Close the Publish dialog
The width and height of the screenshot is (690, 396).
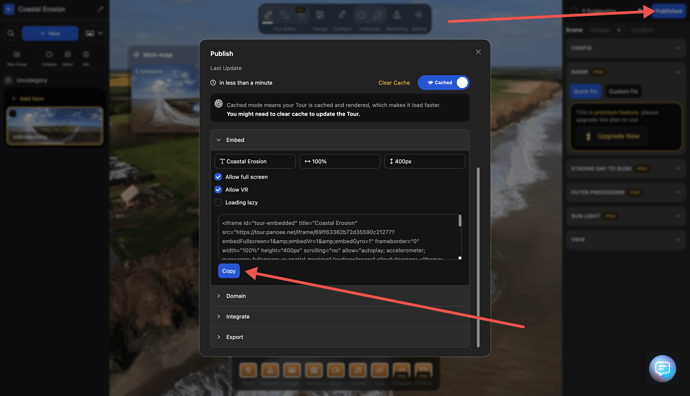[x=478, y=52]
